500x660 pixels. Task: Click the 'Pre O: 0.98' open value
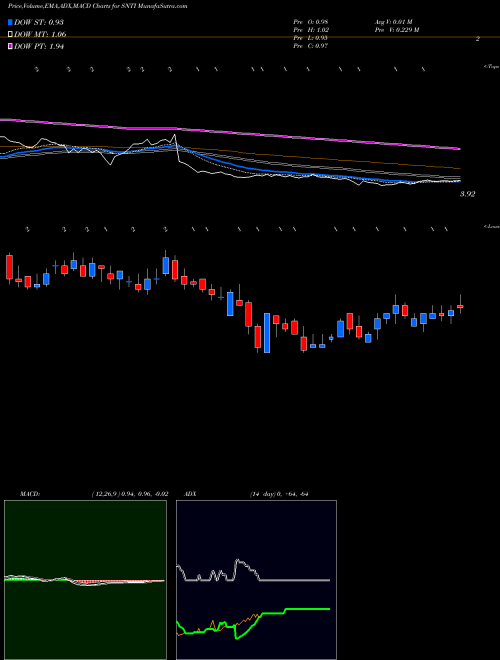[311, 22]
